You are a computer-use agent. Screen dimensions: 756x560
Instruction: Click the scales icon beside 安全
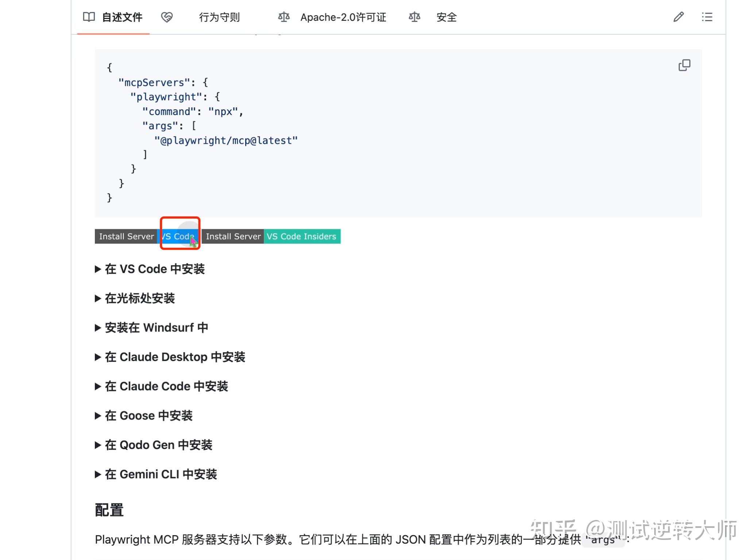pyautogui.click(x=414, y=17)
